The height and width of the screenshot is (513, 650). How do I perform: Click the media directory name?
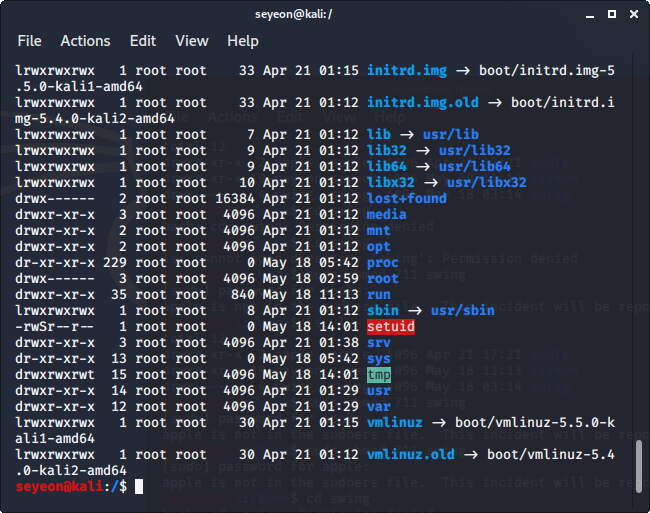(x=386, y=215)
